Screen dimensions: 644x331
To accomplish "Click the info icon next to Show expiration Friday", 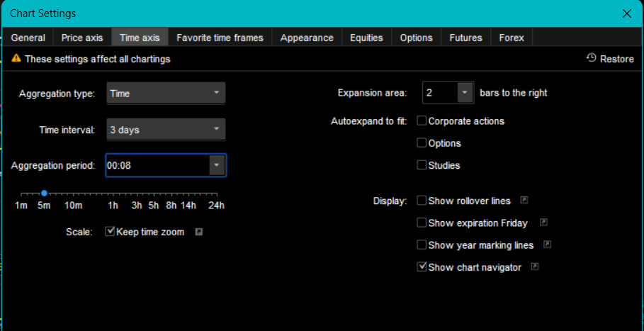I will (x=543, y=223).
